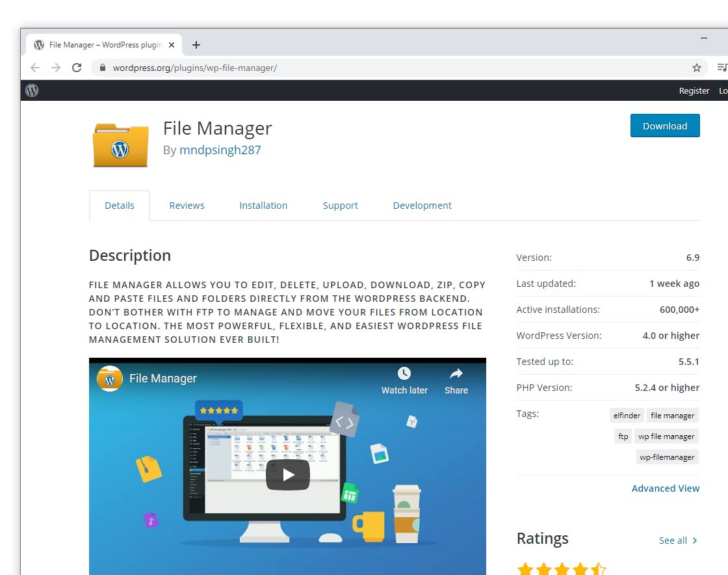Click the Active installations value 600,000+
This screenshot has width=728, height=575.
pyautogui.click(x=679, y=310)
